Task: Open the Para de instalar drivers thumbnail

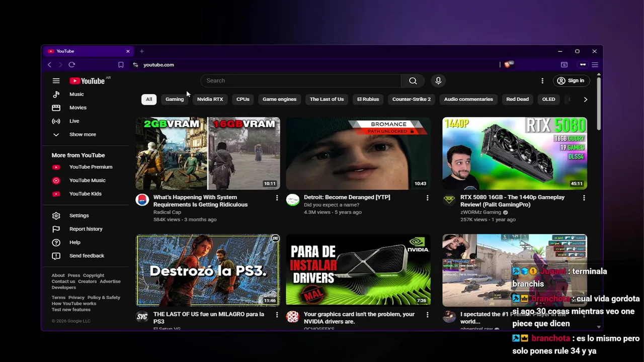Action: click(x=358, y=270)
